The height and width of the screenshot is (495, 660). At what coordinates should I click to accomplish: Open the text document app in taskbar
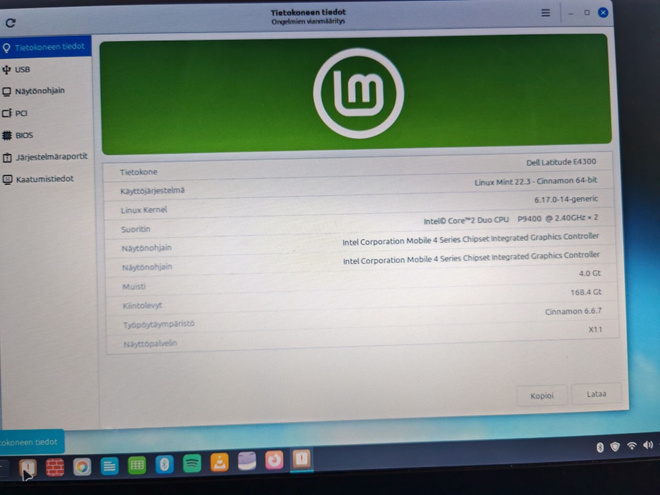point(109,466)
